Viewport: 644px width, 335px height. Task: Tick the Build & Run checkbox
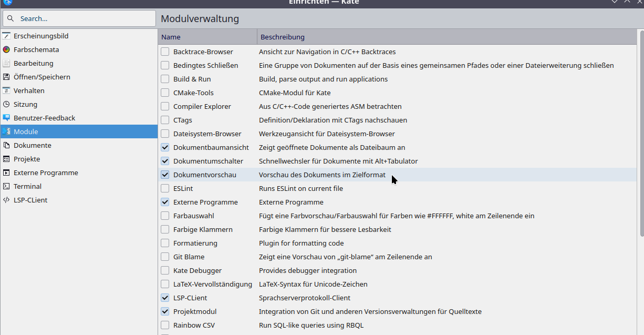[165, 79]
